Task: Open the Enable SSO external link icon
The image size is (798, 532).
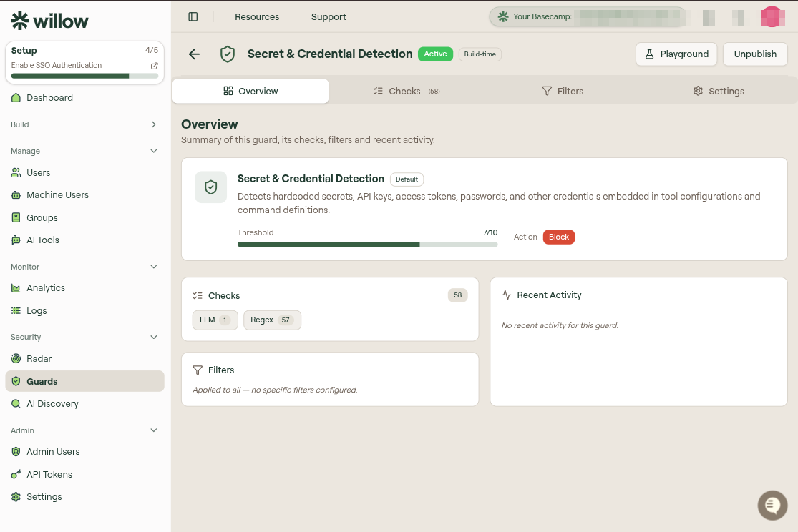Action: (154, 66)
